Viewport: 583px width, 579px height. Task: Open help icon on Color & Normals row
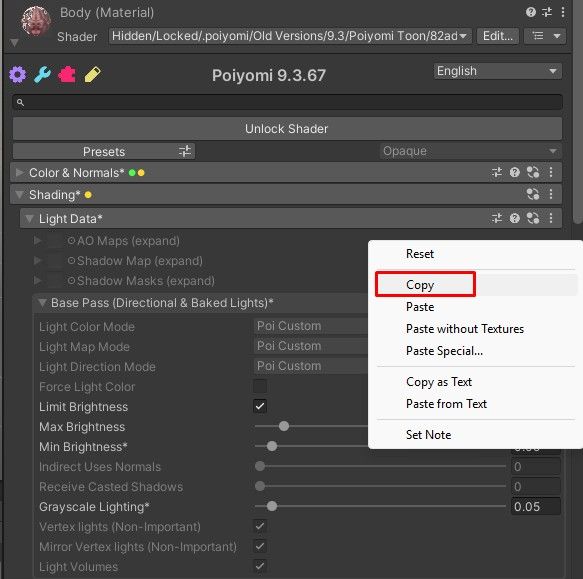tap(515, 172)
